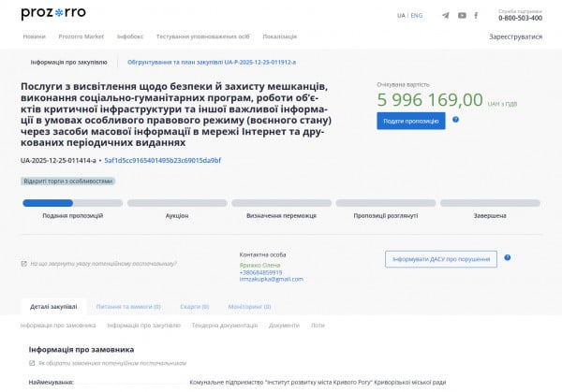Click help icon beside Подати пропозицію
This screenshot has width=562, height=392.
point(455,120)
